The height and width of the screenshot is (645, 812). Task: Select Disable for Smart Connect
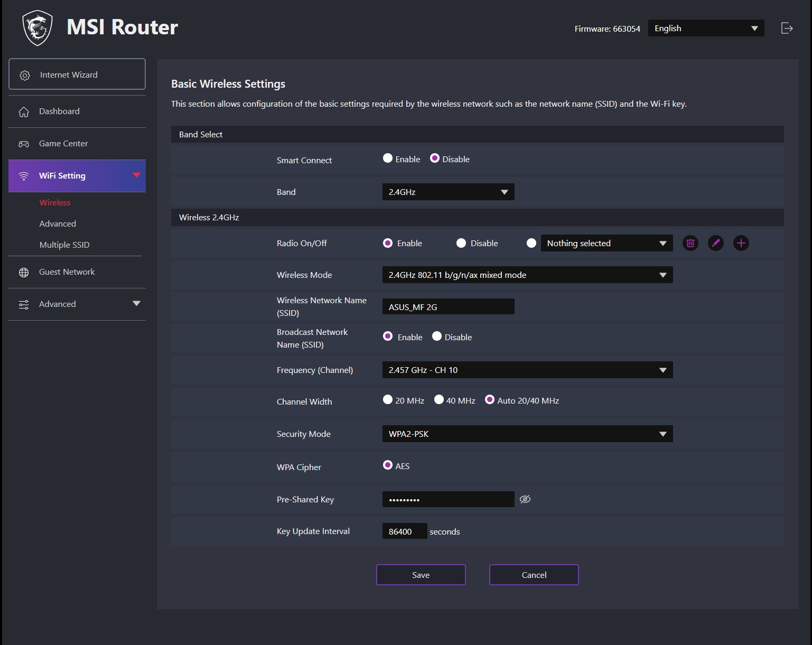coord(435,158)
